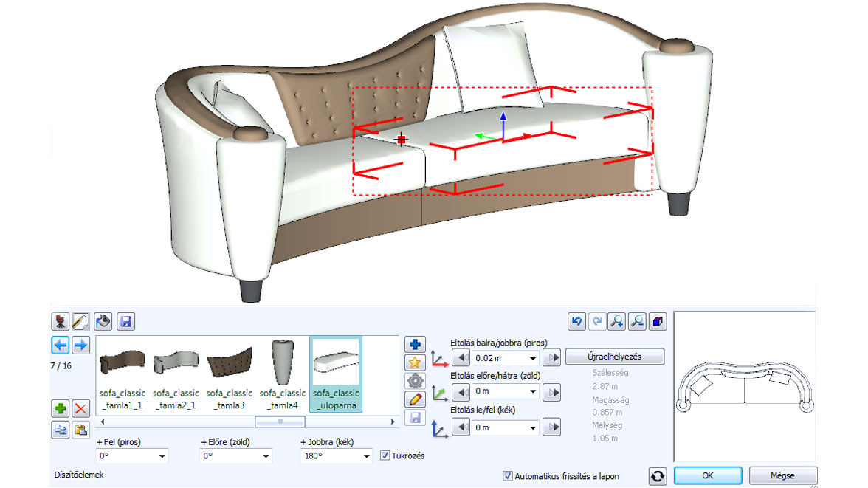
Task: Zoom in the 3D preview
Action: 617,321
